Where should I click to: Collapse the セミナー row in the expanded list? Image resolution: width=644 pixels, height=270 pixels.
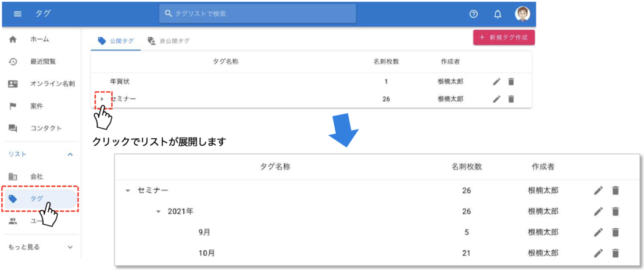coord(127,190)
